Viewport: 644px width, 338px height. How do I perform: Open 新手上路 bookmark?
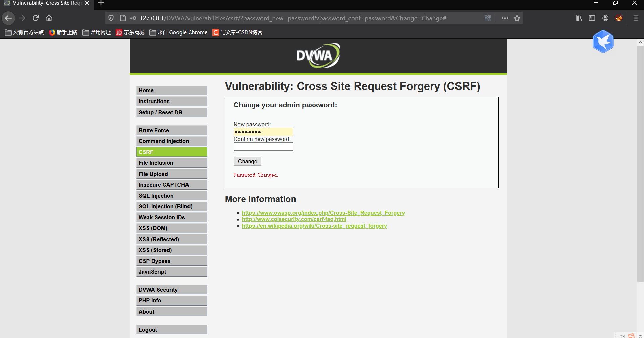[x=63, y=32]
